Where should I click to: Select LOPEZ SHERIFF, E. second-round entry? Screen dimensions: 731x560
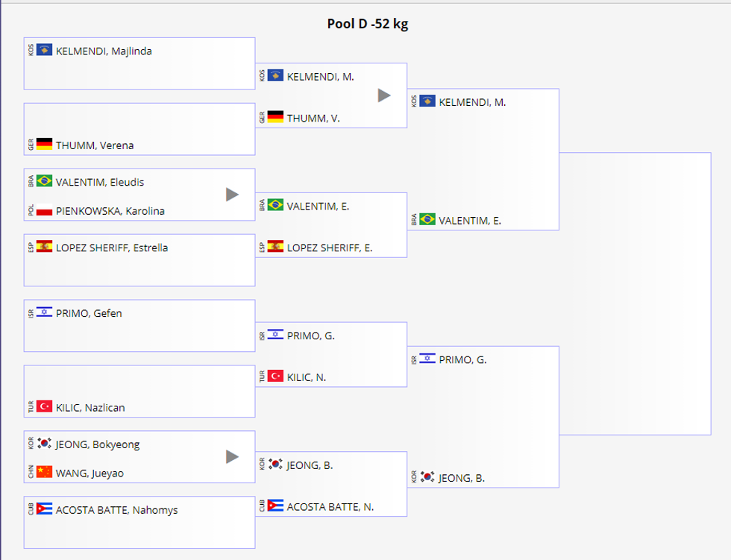click(x=330, y=248)
